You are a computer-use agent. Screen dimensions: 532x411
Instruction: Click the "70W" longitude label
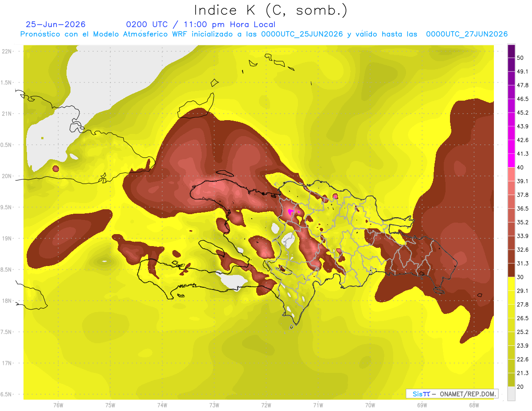[370, 405]
